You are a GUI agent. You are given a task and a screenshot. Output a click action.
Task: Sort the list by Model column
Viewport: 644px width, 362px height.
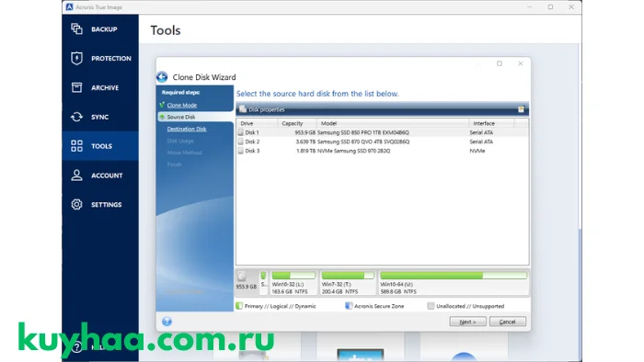[393, 123]
